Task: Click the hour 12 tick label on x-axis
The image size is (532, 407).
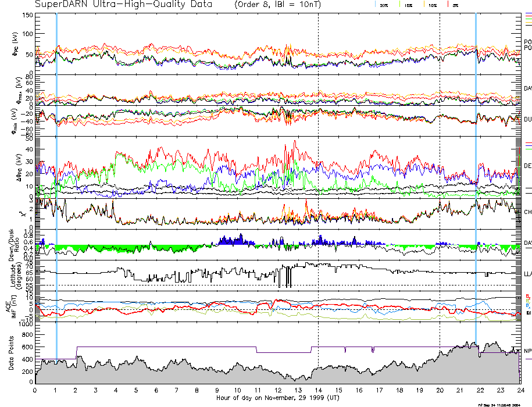Action: (x=277, y=390)
